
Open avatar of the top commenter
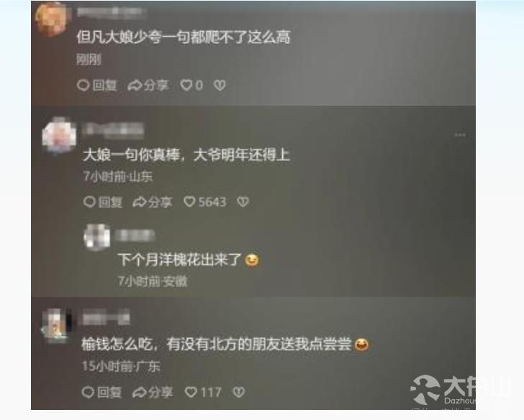[53, 19]
